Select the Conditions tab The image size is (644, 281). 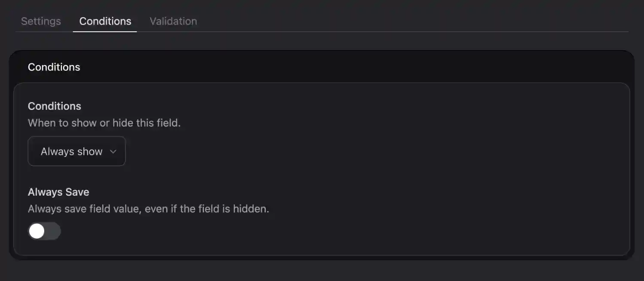105,21
